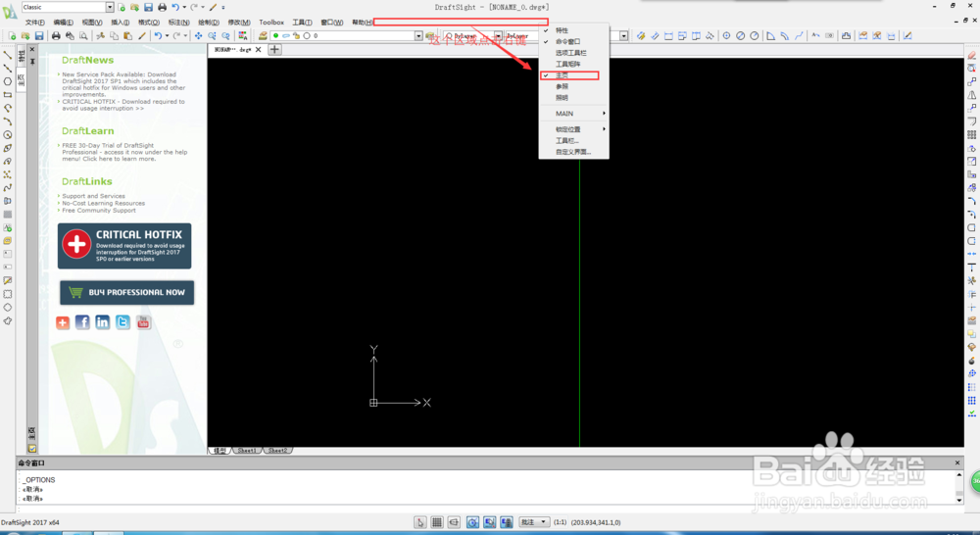Open the Toolbox menu

point(271,22)
